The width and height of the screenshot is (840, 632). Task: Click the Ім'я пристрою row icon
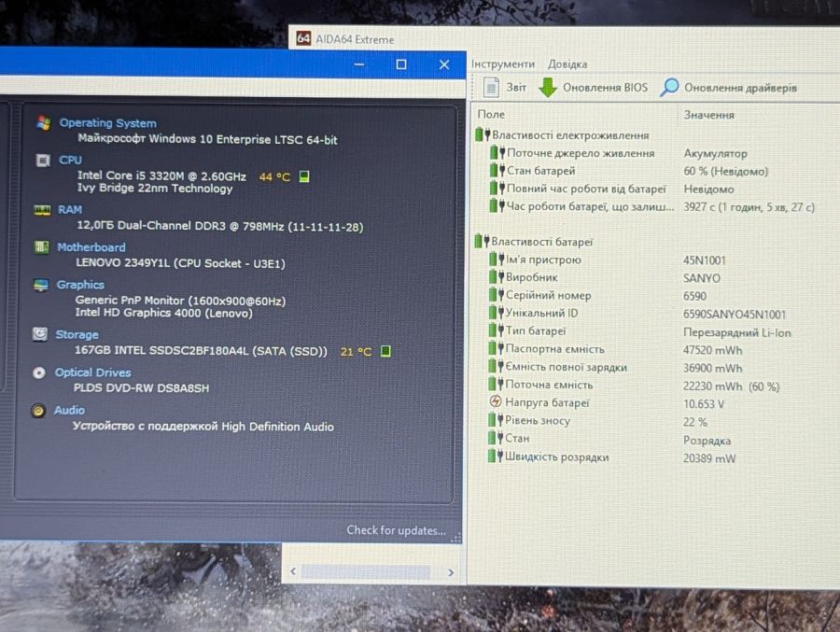(497, 260)
